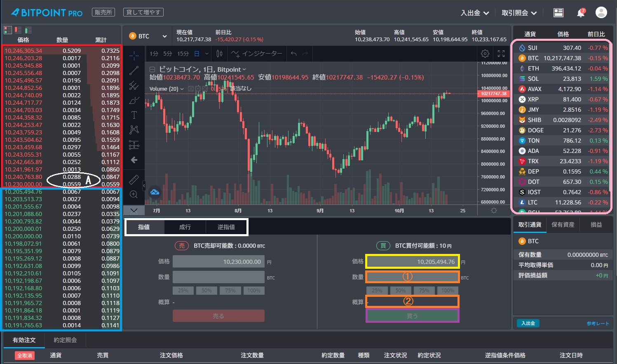This screenshot has width=617, height=364.
Task: Open the 取引通貨 tab
Action: 530,225
